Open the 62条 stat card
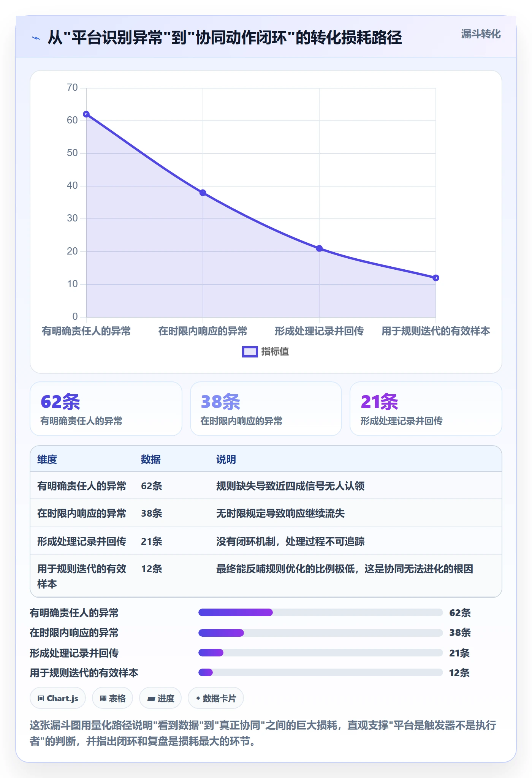The height and width of the screenshot is (778, 532). (x=106, y=409)
